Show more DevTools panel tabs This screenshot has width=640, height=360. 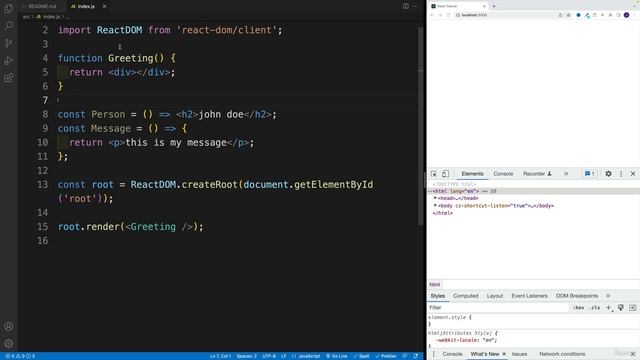[566, 174]
